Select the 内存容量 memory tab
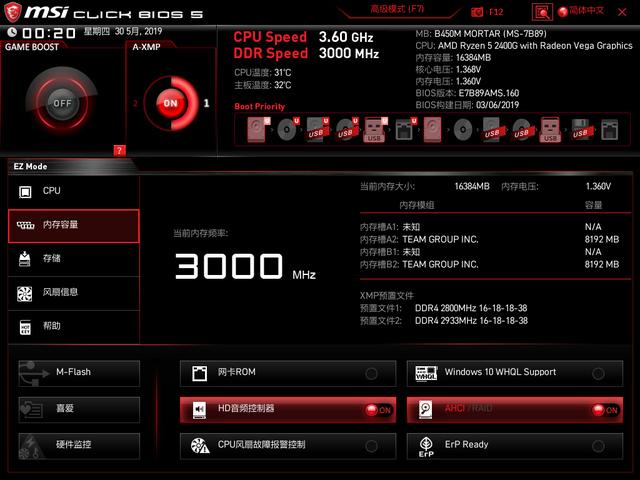Screen dimensions: 640x480 click(74, 226)
